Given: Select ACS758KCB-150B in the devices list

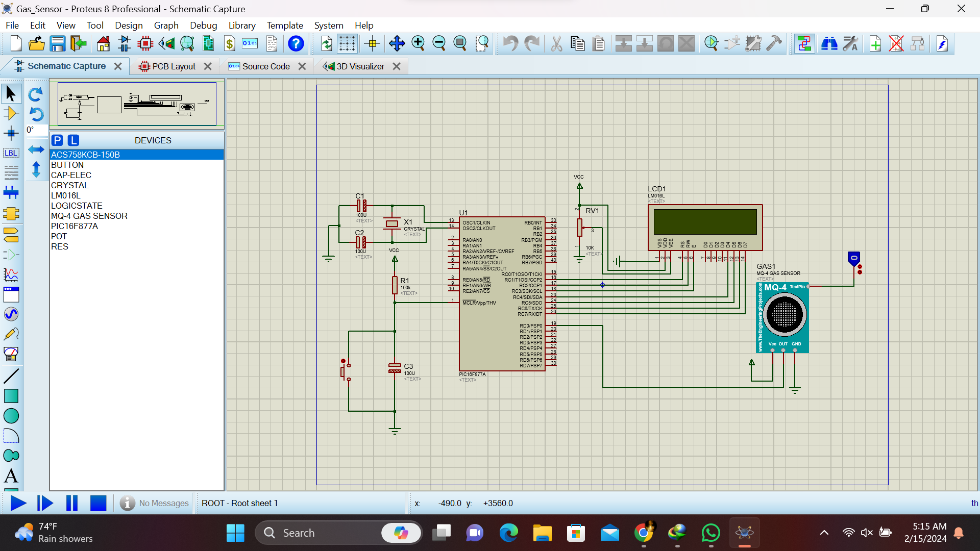Looking at the screenshot, I should click(137, 155).
